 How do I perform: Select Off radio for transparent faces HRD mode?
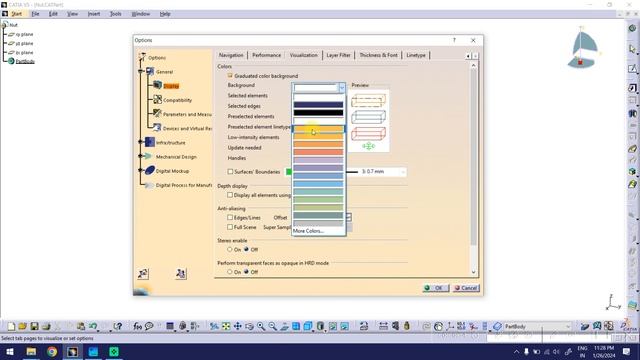[x=246, y=272]
